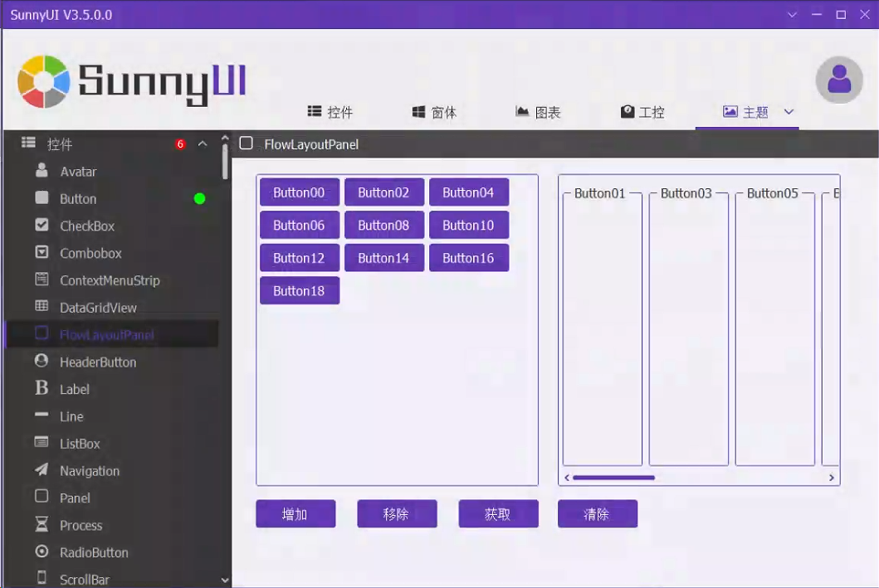Viewport: 879px width, 588px height.
Task: Click the FlowLayoutPanel title bar icon
Action: click(246, 143)
